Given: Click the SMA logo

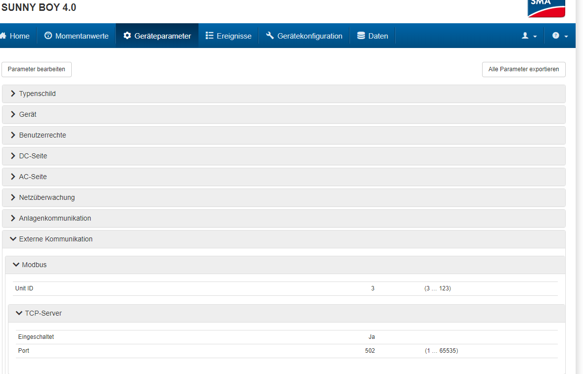Looking at the screenshot, I should (546, 8).
